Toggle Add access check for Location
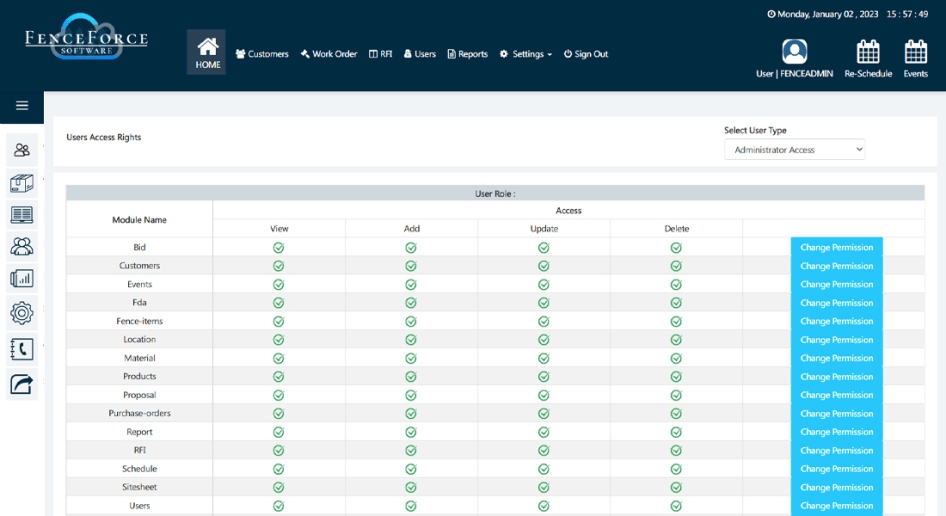 click(411, 340)
